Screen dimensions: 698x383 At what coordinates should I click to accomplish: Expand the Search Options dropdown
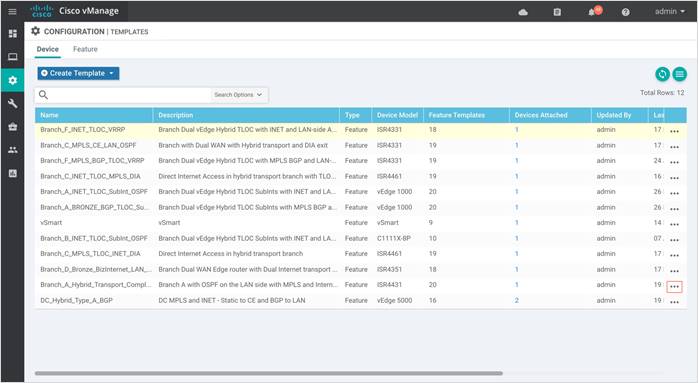click(238, 95)
